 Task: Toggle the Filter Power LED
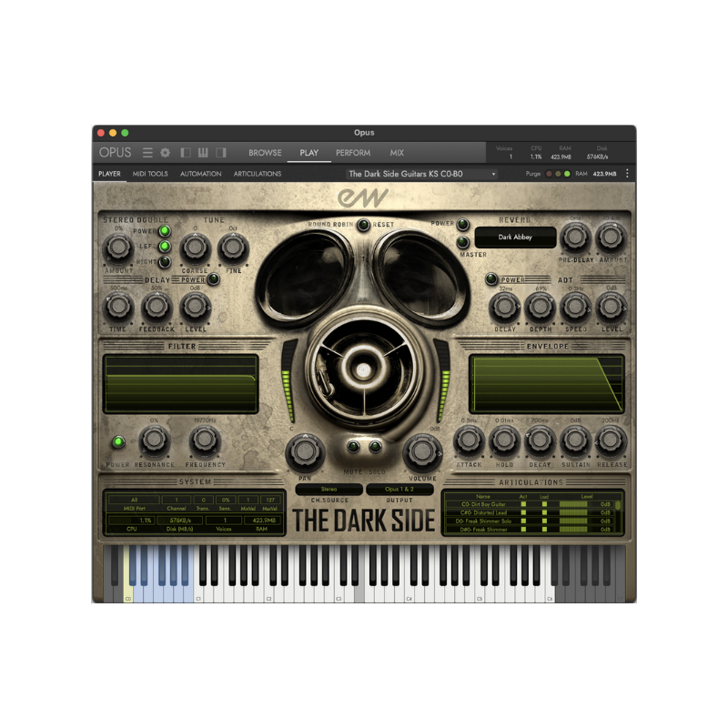click(118, 441)
